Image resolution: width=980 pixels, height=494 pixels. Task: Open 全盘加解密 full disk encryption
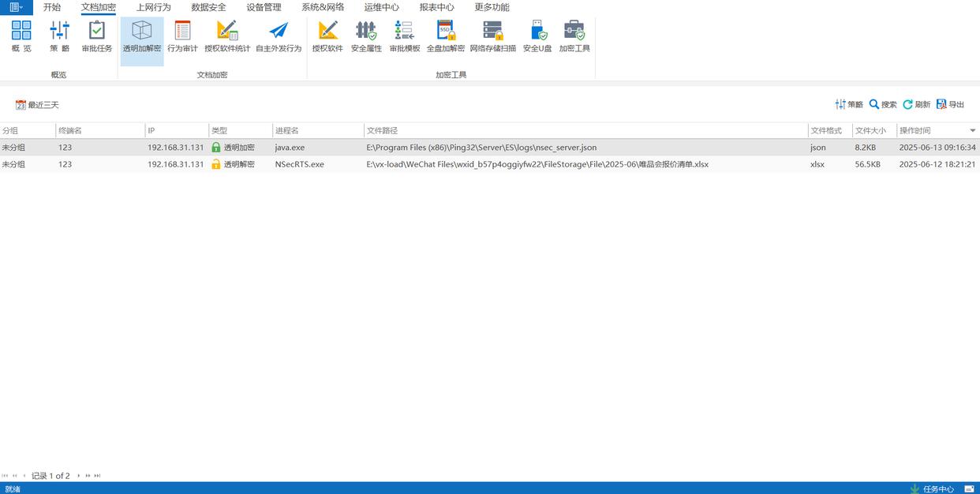[x=446, y=36]
